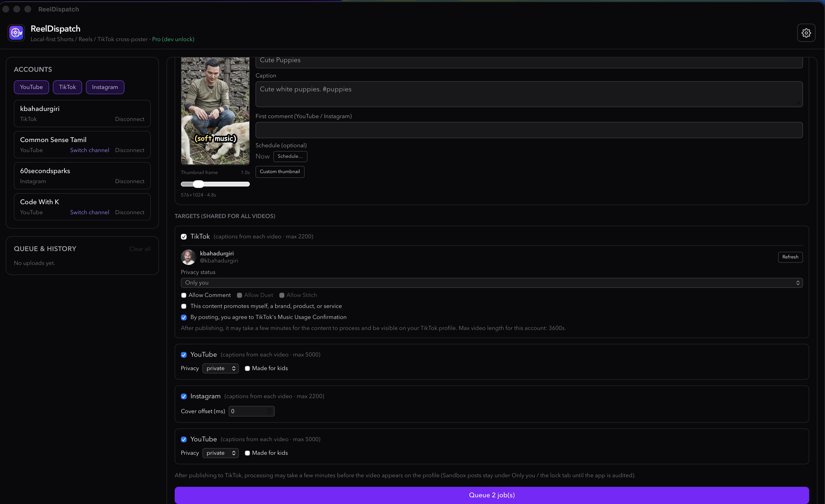Adjust the Thumbnail frame slider
The image size is (825, 504).
coord(215,184)
